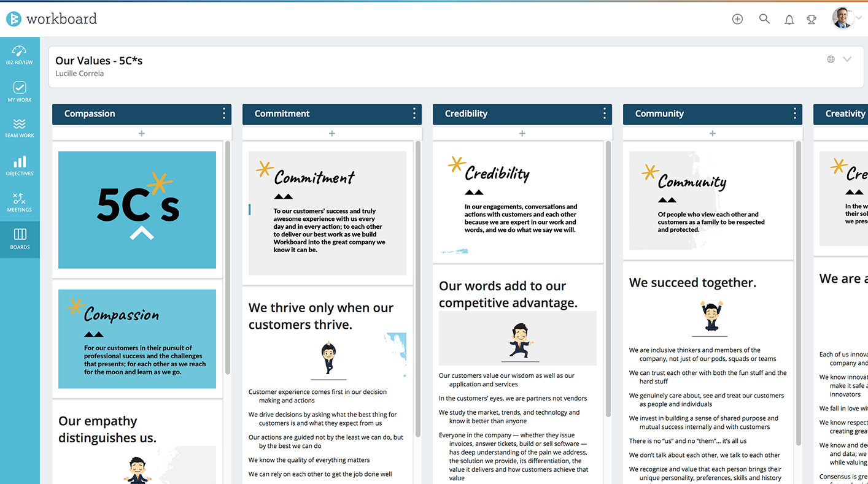Open the Commitment definition image card

327,213
